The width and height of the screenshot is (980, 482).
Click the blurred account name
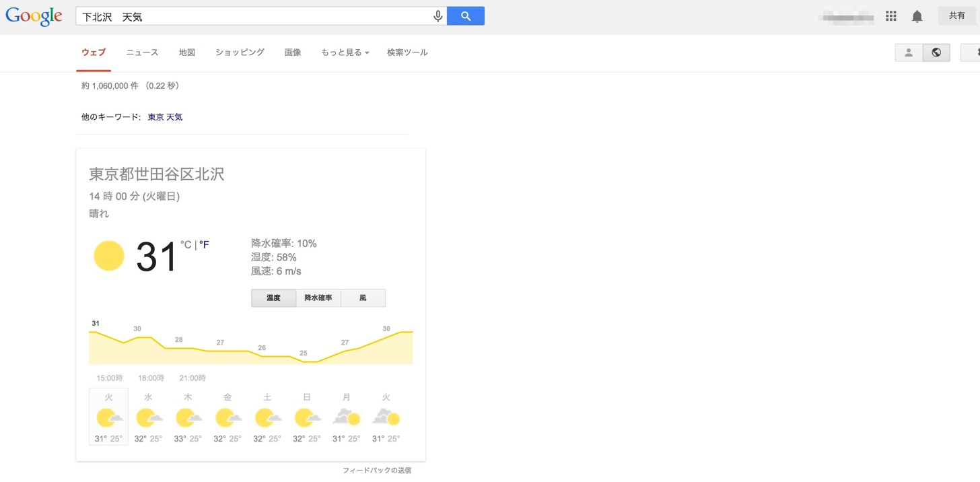(846, 16)
